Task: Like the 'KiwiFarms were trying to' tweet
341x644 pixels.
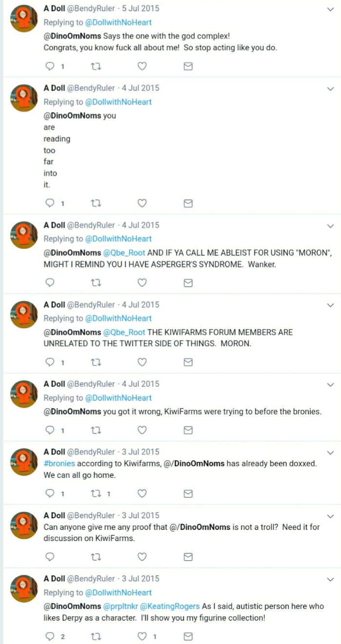Action: pyautogui.click(x=142, y=430)
